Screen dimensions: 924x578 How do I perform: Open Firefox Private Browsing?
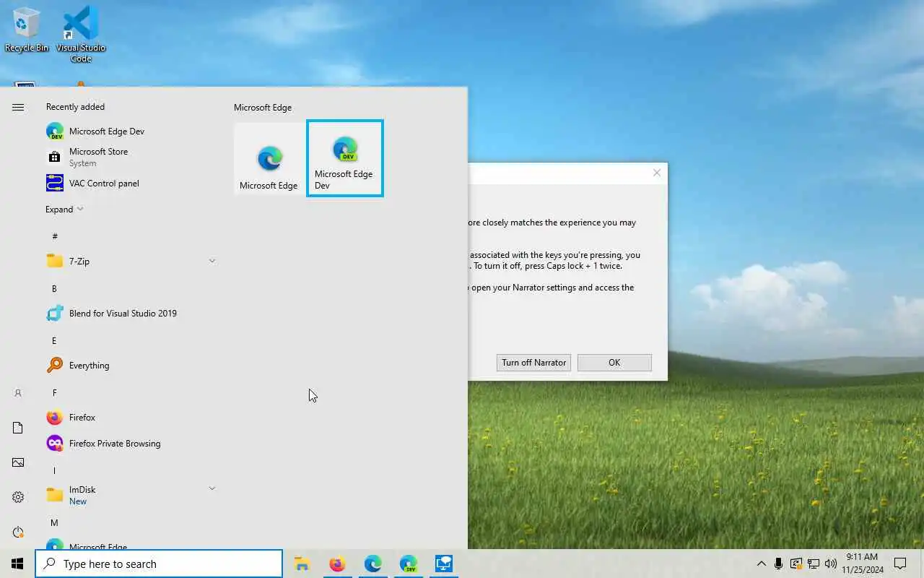coord(130,444)
